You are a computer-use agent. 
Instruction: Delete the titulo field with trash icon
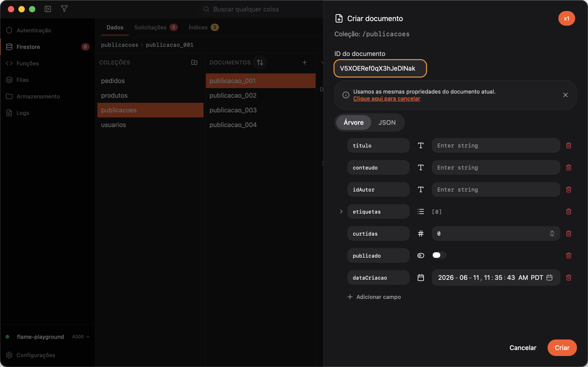click(x=568, y=145)
